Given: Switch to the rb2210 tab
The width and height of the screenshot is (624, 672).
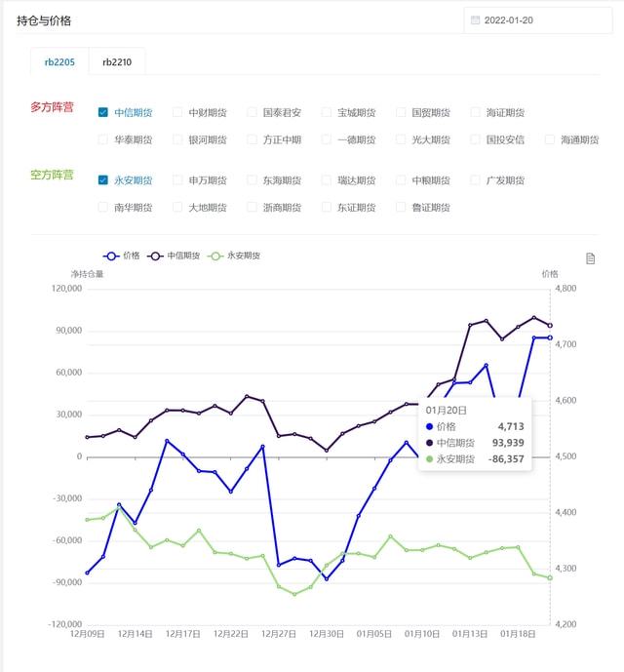Looking at the screenshot, I should click(117, 62).
